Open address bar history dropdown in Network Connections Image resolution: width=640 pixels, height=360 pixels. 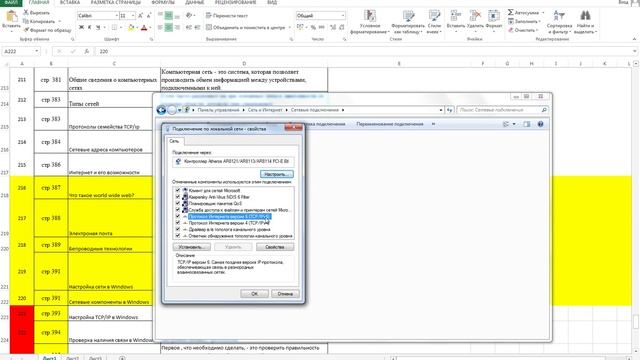[441, 110]
